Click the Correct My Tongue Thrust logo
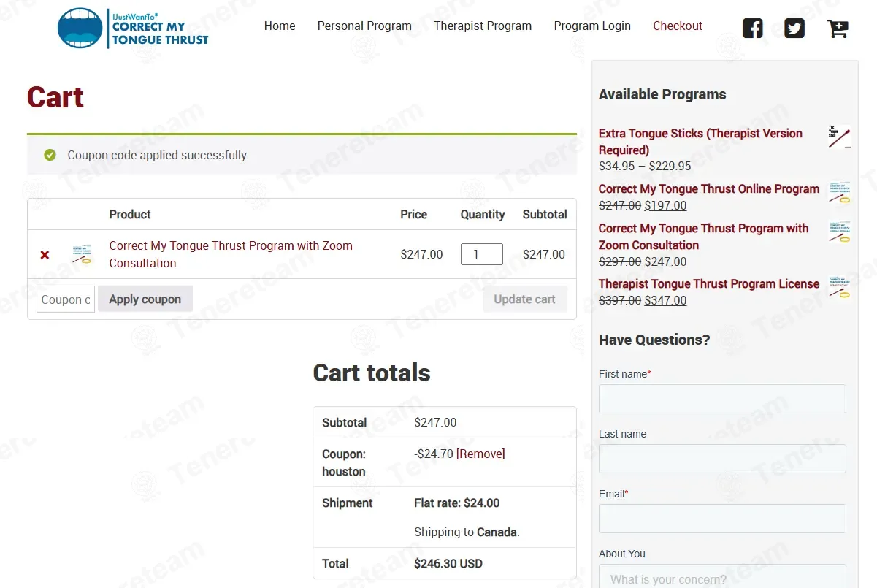 [133, 28]
